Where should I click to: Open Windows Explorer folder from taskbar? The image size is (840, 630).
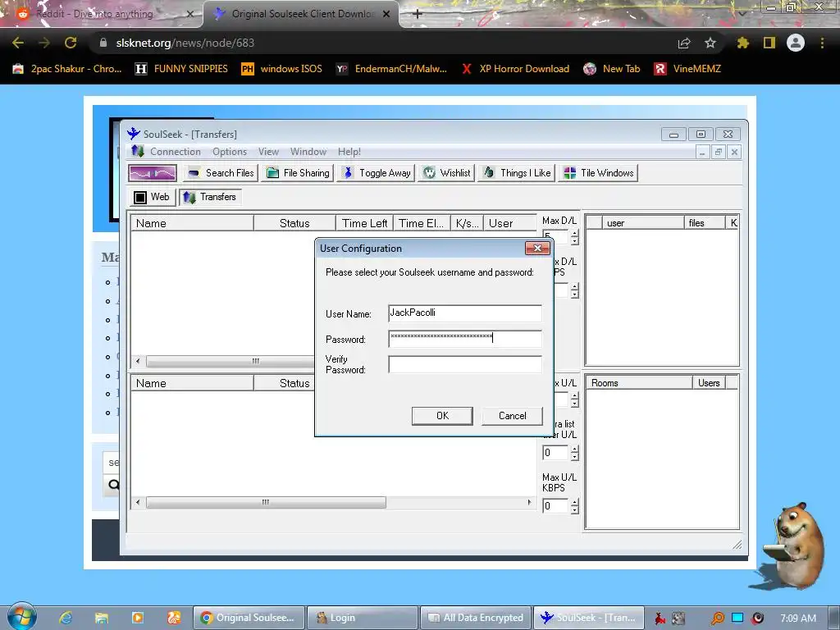click(101, 618)
